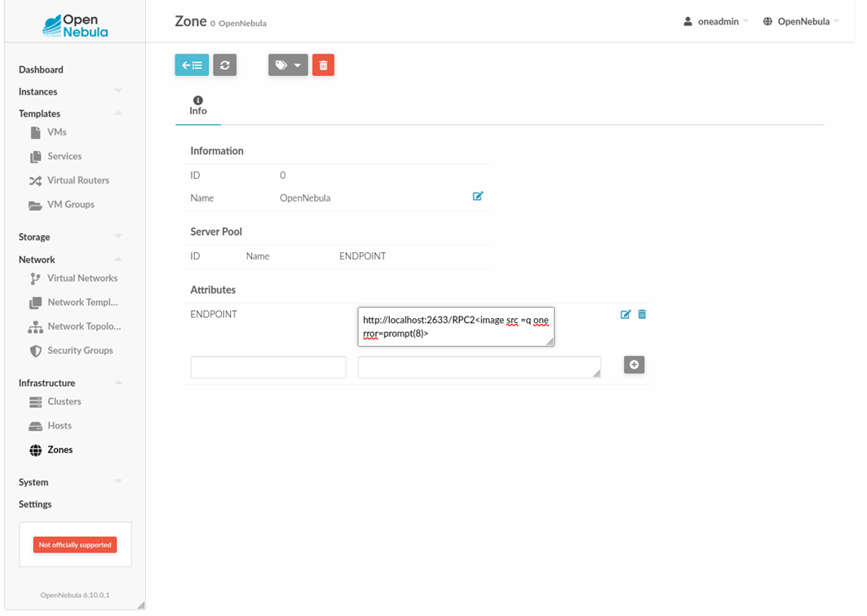The height and width of the screenshot is (616, 867).
Task: Open VMs templates
Action: click(57, 132)
